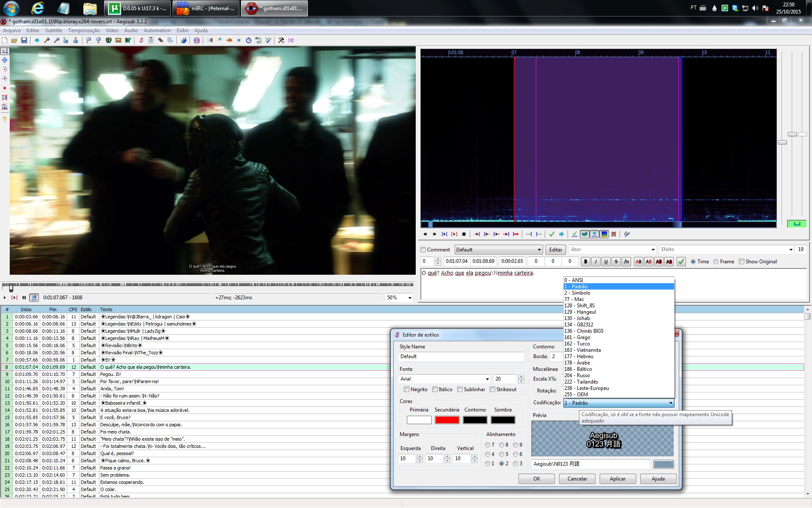Open the Styles Manager (pink S icon)
812x508 pixels.
tap(141, 40)
